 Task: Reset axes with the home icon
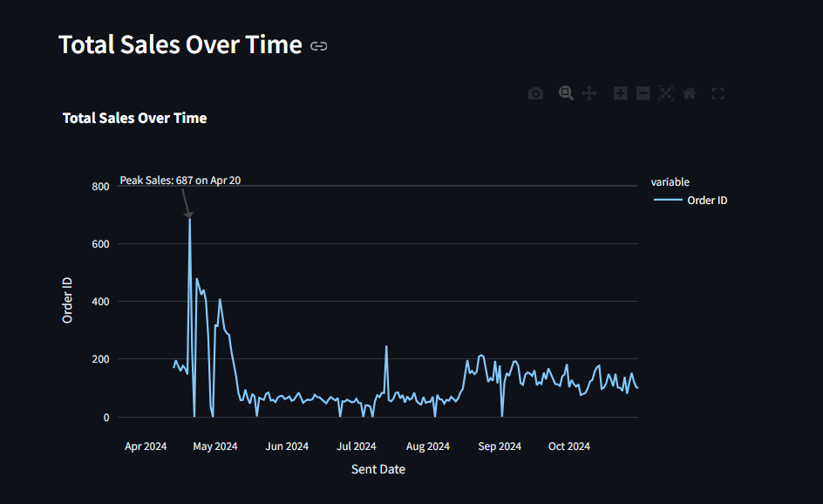click(689, 93)
